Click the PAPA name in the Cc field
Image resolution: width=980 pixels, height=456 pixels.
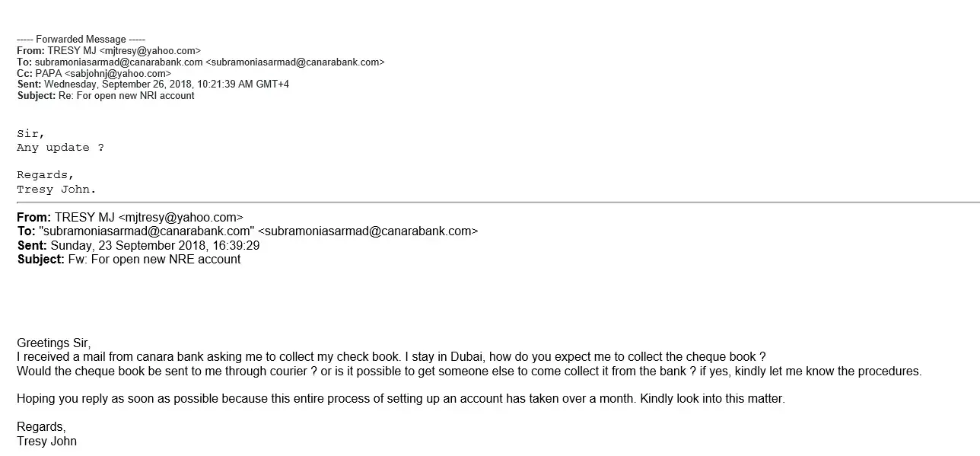(49, 73)
